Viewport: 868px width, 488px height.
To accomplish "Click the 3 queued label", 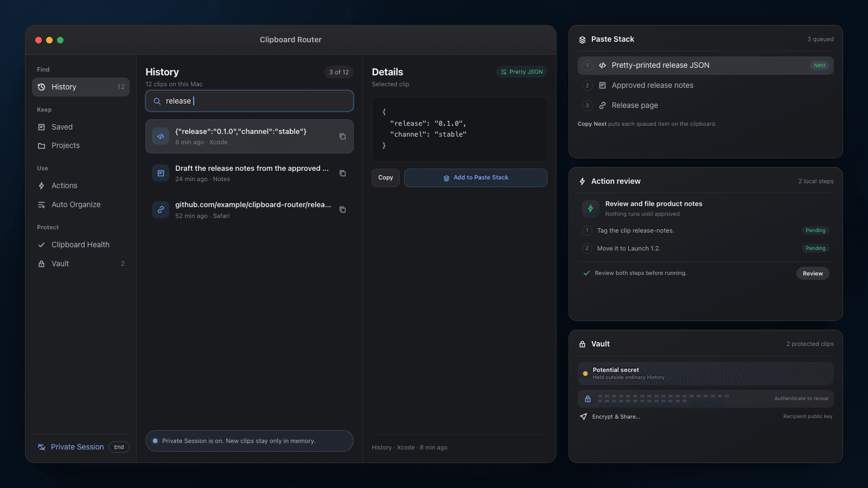I will tap(820, 39).
